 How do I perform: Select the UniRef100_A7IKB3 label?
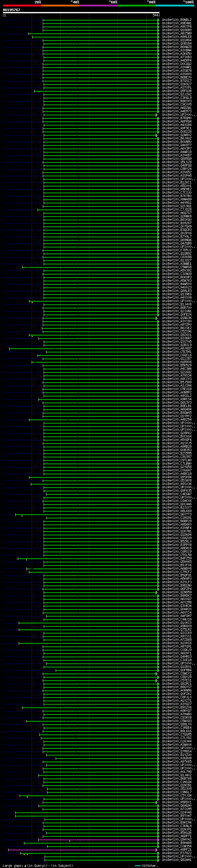pyautogui.click(x=176, y=57)
